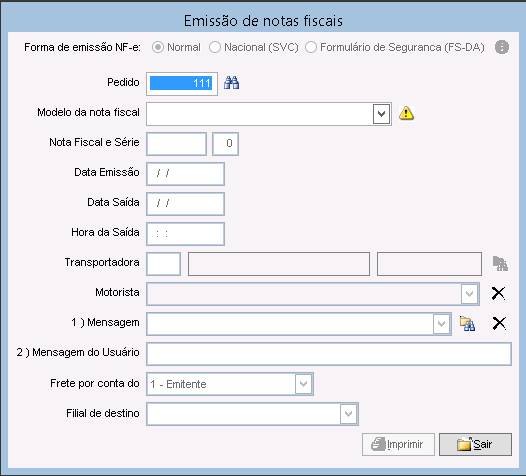Image resolution: width=526 pixels, height=476 pixels.
Task: Click the Transportadora code field
Action: click(164, 264)
